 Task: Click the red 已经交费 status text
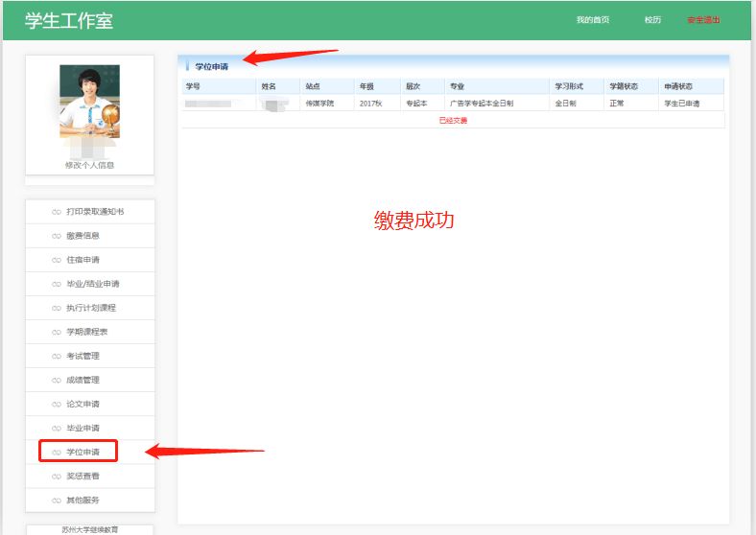453,120
